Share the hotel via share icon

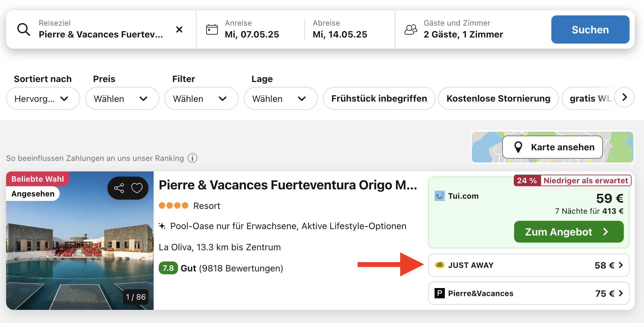click(119, 188)
